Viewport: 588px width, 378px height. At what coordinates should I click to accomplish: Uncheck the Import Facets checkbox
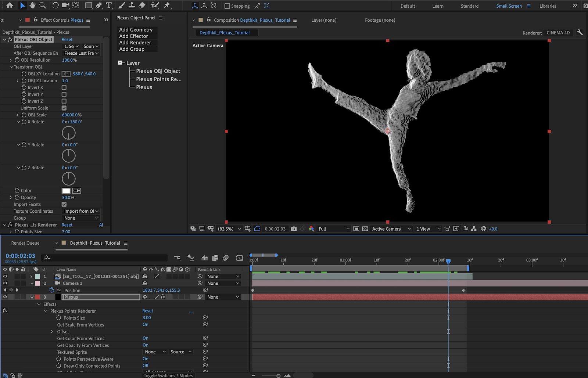pyautogui.click(x=64, y=204)
